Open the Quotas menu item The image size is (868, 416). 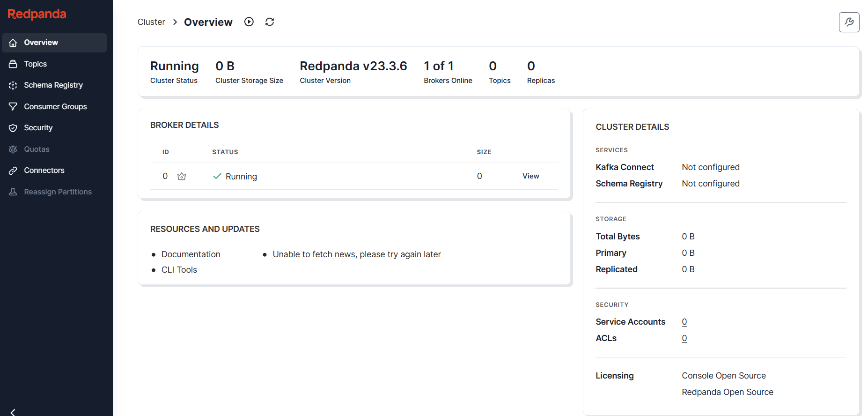54,149
